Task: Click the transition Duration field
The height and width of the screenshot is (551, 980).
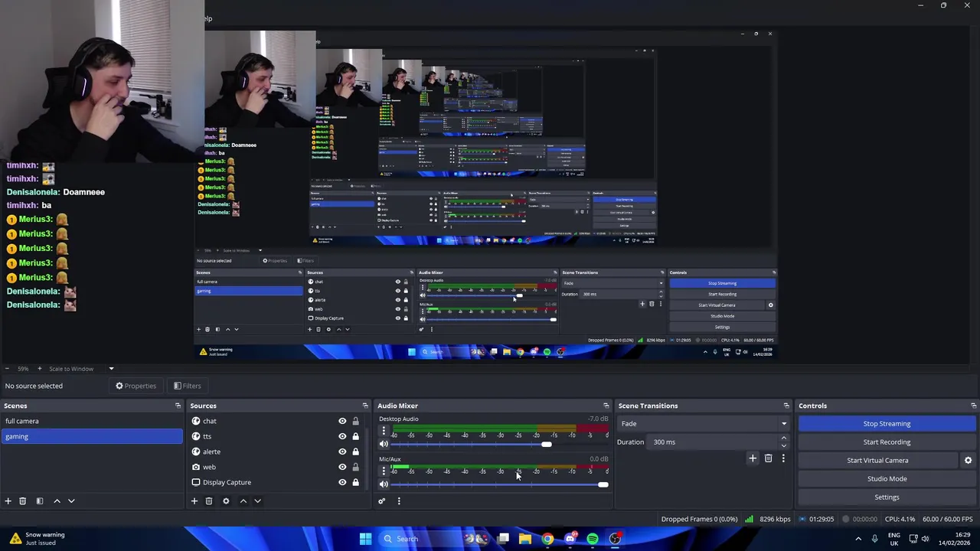Action: coord(712,442)
